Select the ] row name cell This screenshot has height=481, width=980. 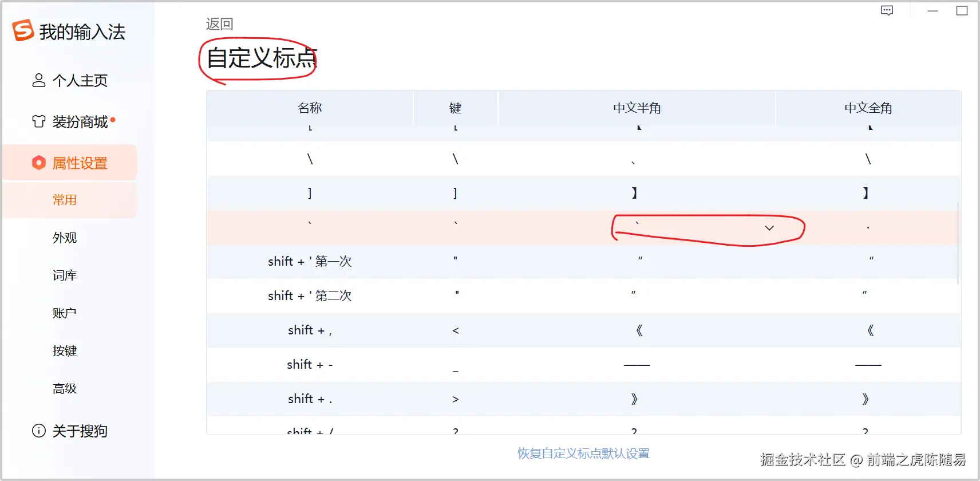[x=310, y=193]
